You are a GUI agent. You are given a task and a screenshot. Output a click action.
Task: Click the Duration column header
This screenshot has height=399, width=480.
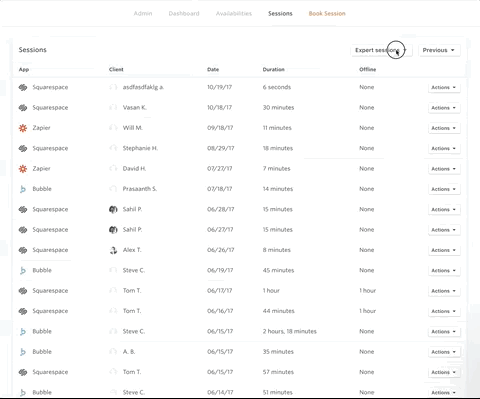coord(274,69)
